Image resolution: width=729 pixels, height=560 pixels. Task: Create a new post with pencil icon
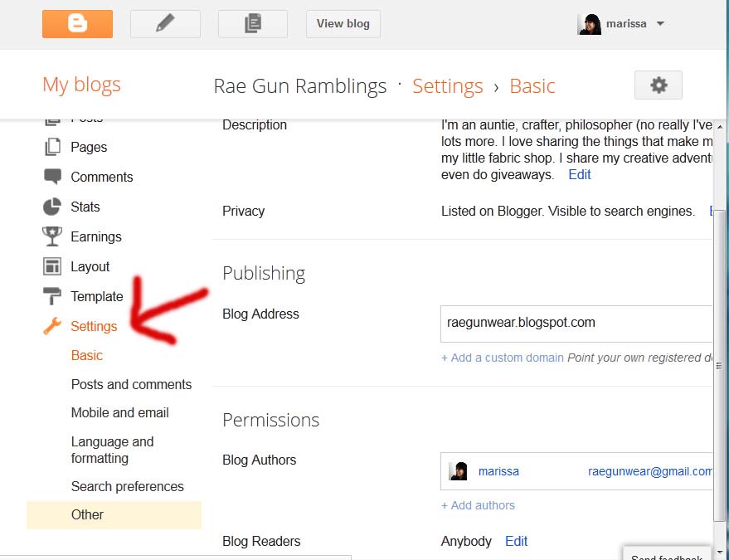point(165,24)
